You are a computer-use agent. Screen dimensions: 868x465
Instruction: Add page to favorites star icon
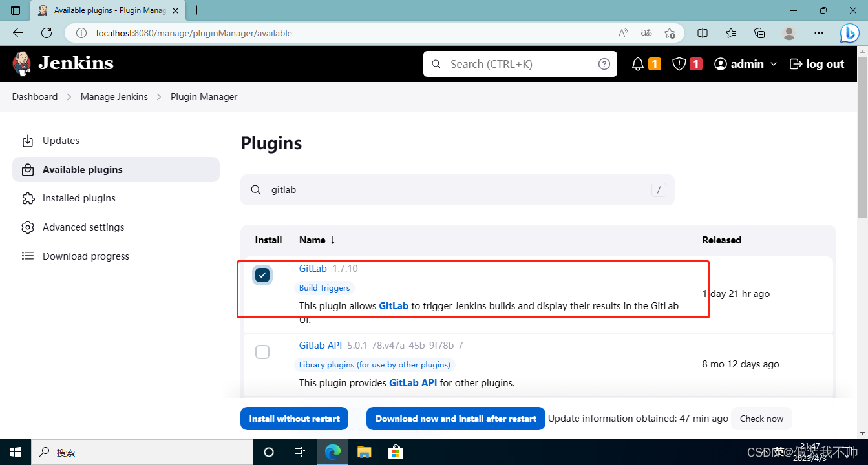tap(670, 33)
